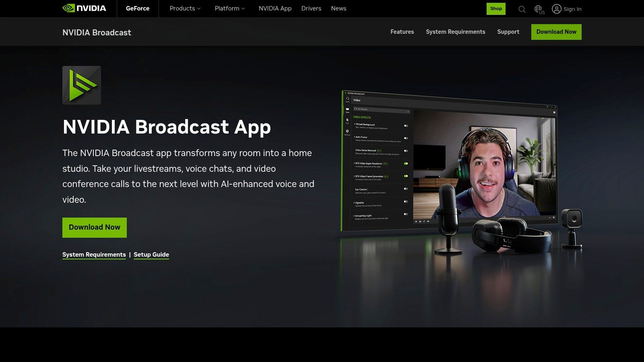
Task: Open the Drivers menu item
Action: click(311, 8)
